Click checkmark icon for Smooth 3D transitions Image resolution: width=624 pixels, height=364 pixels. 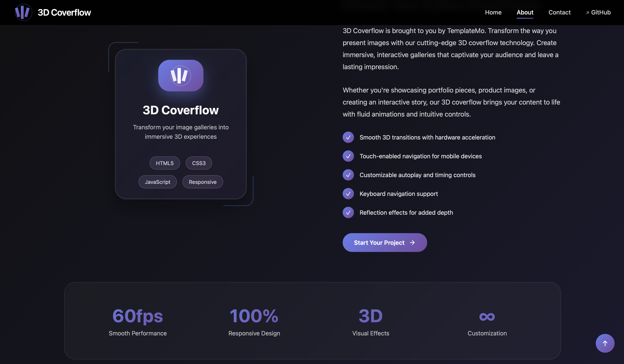(x=348, y=137)
